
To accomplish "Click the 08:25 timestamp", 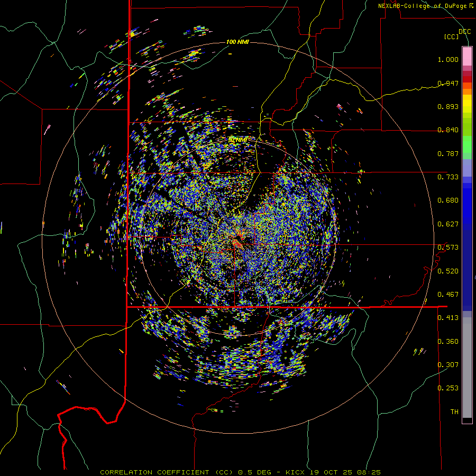I will [x=369, y=472].
